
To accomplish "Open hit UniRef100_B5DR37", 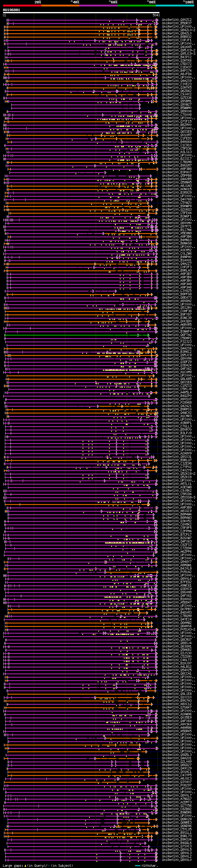I will [177, 23].
